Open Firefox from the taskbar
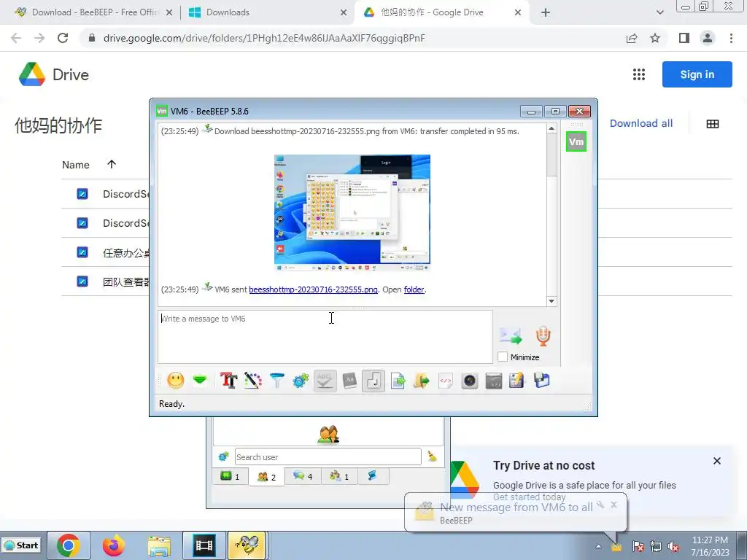 tap(113, 545)
